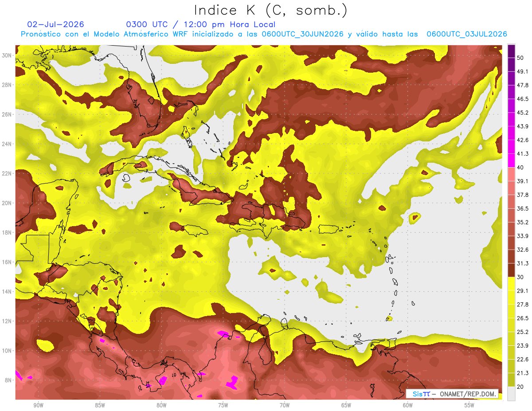Select the '75W' longitude axis label
Viewport: 532px width, 411px height.
pyautogui.click(x=223, y=405)
